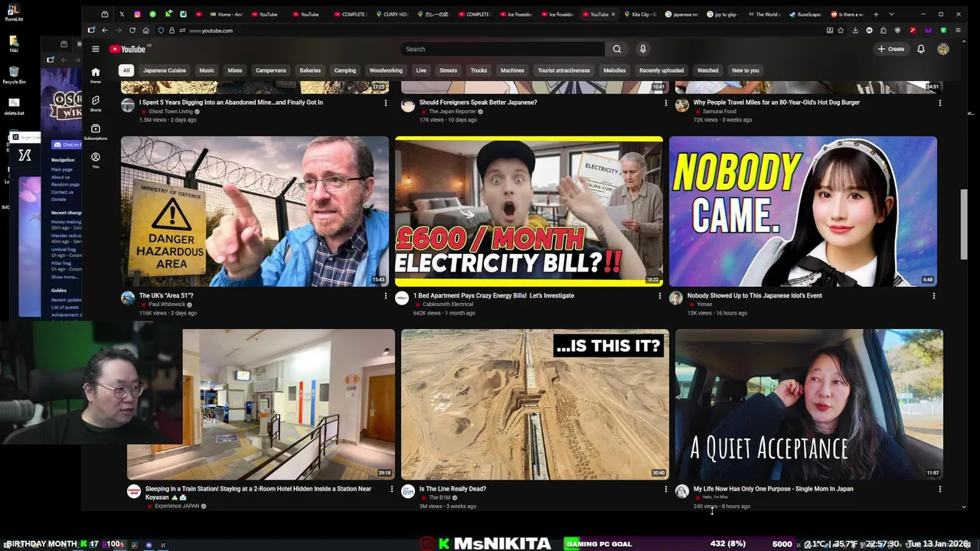
Task: Open 'The UK's Area 51?' video title
Action: [166, 295]
